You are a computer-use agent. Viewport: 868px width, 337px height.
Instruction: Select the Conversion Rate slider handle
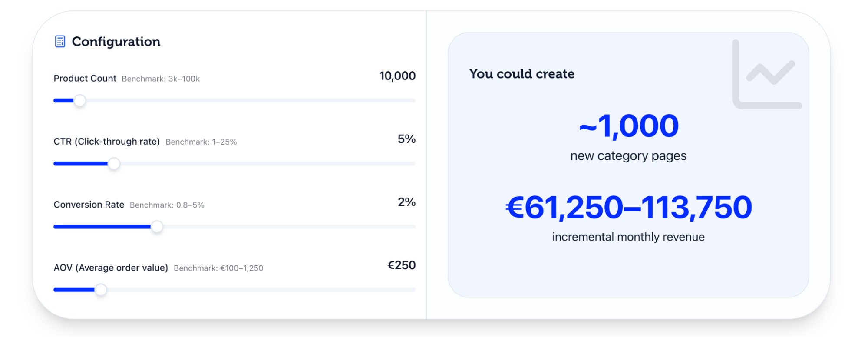157,227
